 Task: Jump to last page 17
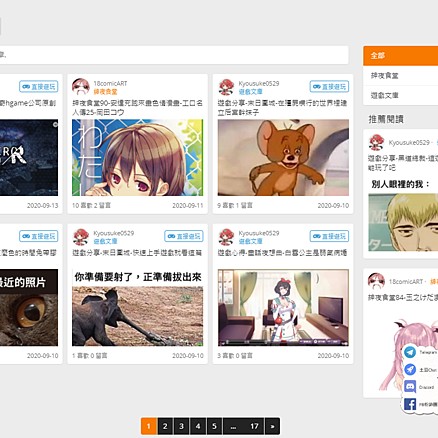pos(254,426)
